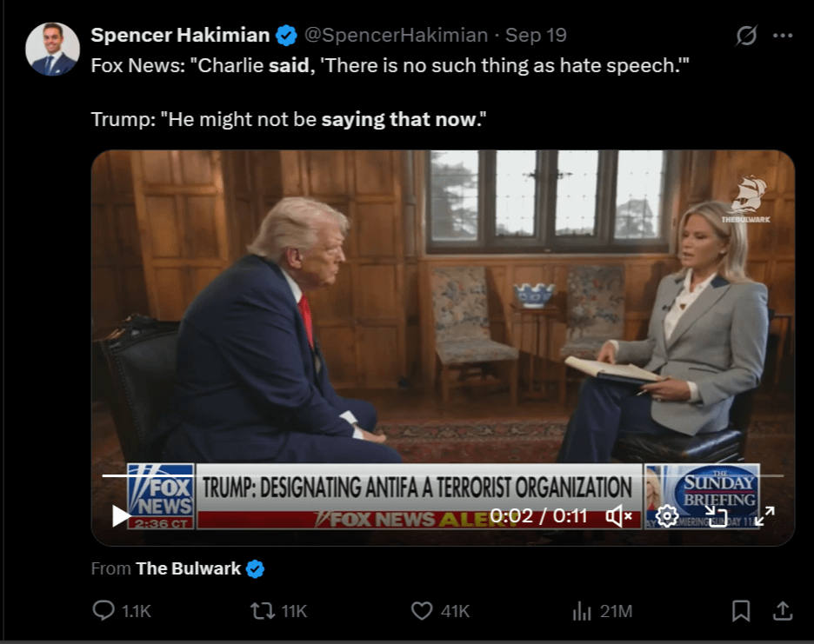Viewport: 814px width, 644px height.
Task: View post analytics bar chart icon
Action: tap(582, 611)
